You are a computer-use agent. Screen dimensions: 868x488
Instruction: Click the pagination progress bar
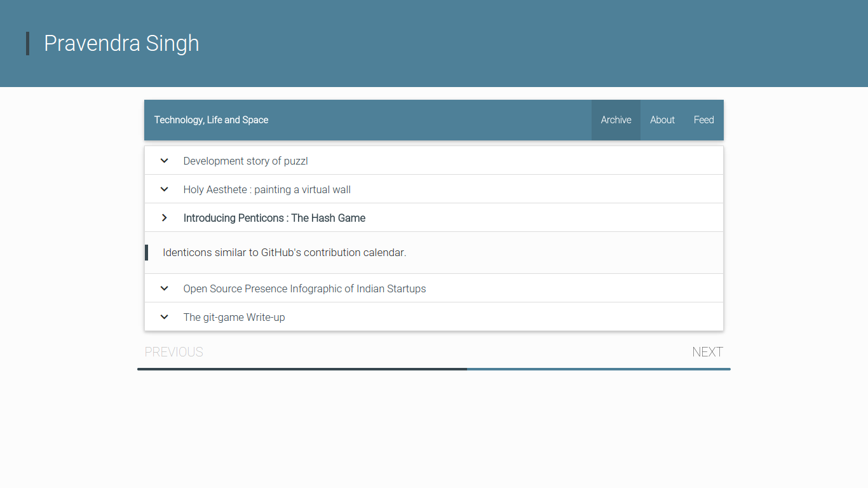pyautogui.click(x=434, y=369)
